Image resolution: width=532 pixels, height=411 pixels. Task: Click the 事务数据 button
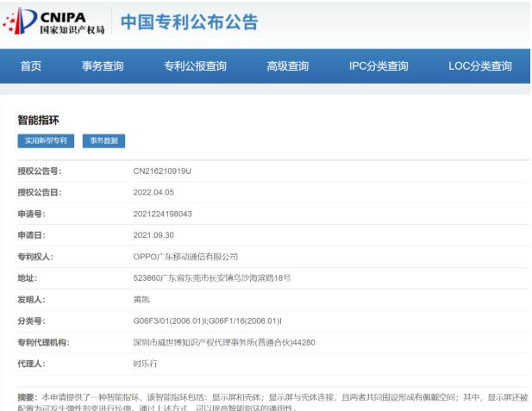(x=103, y=140)
